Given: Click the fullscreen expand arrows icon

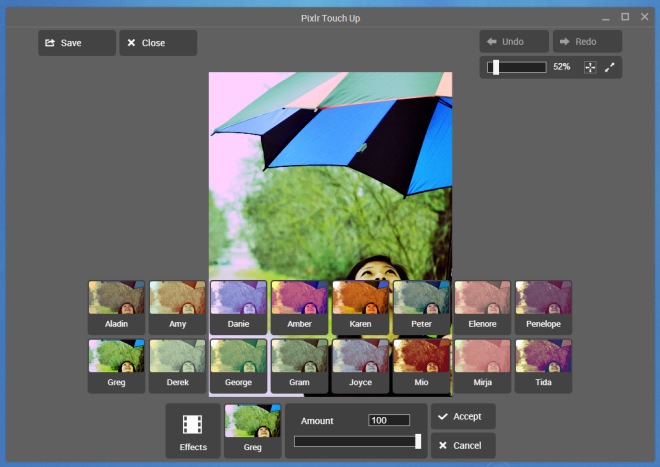Looking at the screenshot, I should pyautogui.click(x=610, y=67).
